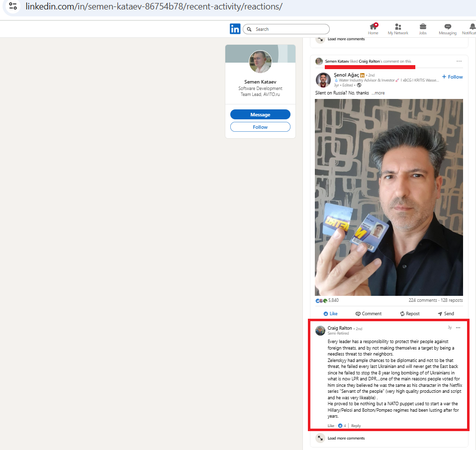Click Reply under Craig Ralton's comment

[x=356, y=426]
